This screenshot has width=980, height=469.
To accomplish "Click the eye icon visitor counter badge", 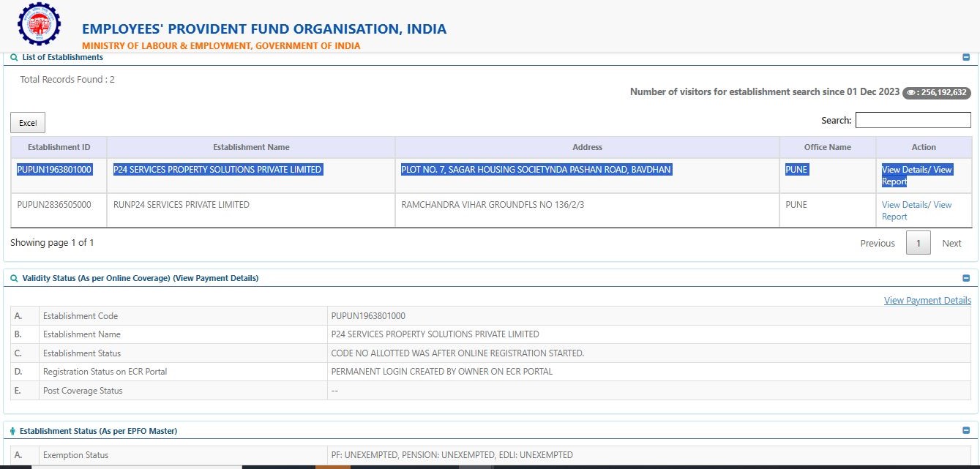I will [x=936, y=92].
